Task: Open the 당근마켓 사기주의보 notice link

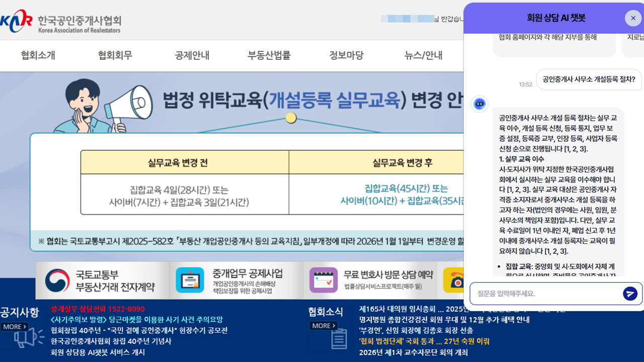Action: click(x=136, y=320)
